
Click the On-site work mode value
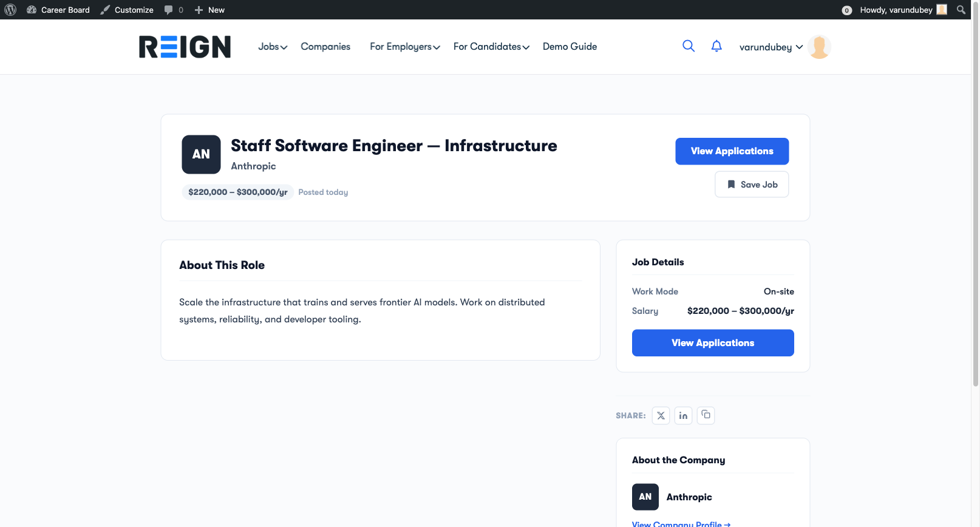pyautogui.click(x=779, y=291)
